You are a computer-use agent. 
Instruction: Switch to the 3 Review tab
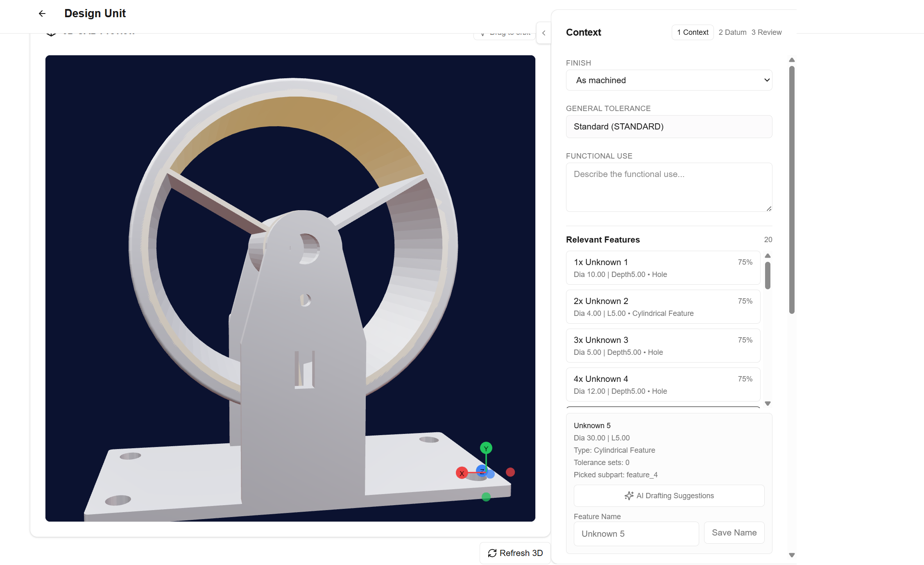766,32
